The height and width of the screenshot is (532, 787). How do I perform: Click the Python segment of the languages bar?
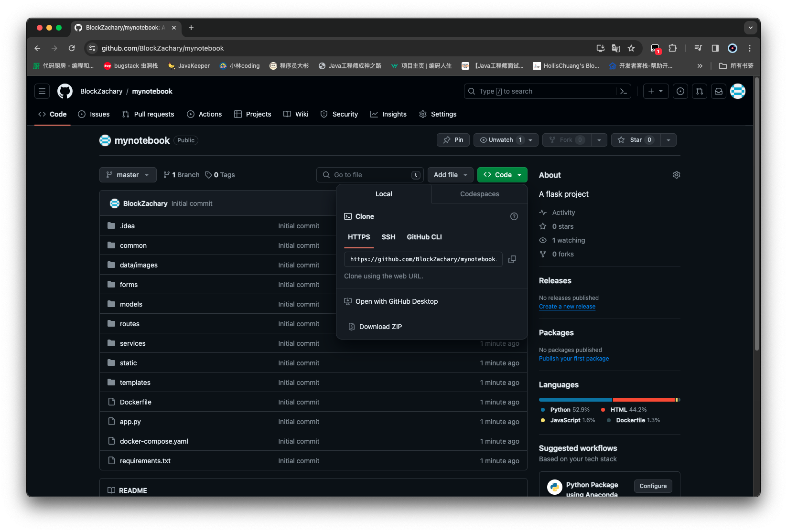pyautogui.click(x=575, y=400)
